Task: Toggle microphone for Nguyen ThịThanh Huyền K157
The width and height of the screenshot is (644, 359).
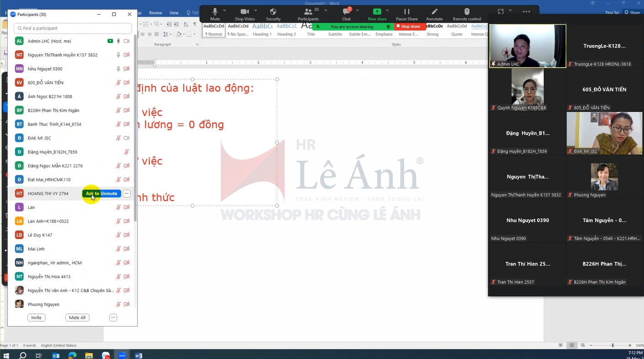Action: 118,55
